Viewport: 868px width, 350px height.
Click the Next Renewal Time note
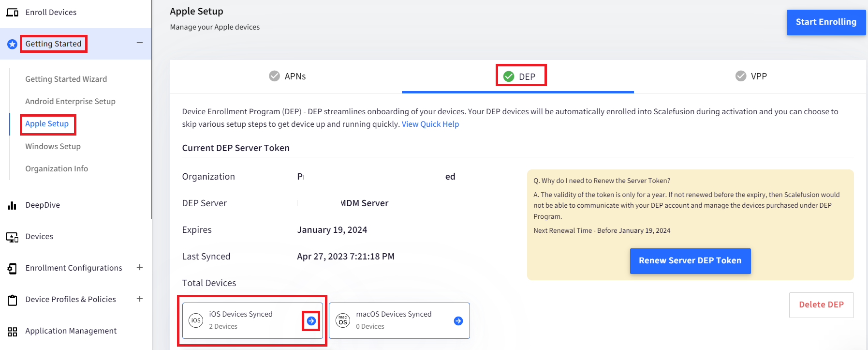click(x=602, y=231)
